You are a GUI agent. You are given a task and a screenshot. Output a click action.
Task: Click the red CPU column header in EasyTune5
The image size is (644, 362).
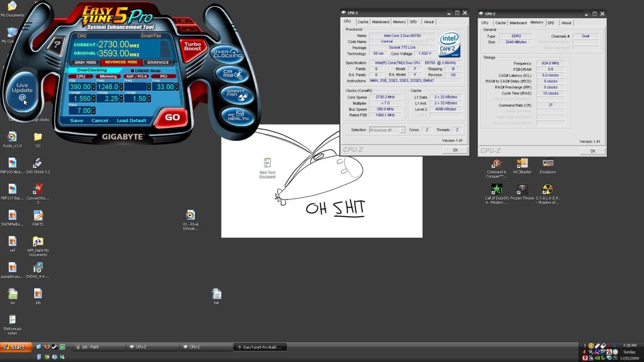(x=80, y=76)
